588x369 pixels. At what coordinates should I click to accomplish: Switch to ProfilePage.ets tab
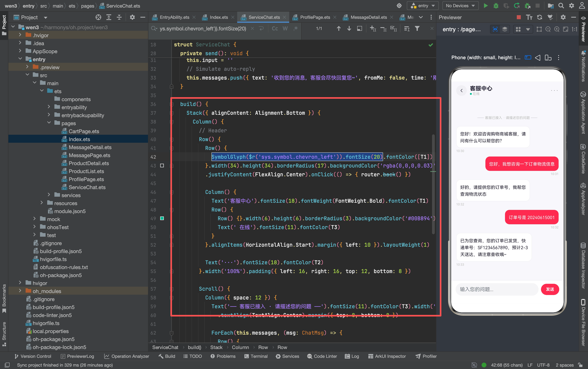pyautogui.click(x=315, y=17)
